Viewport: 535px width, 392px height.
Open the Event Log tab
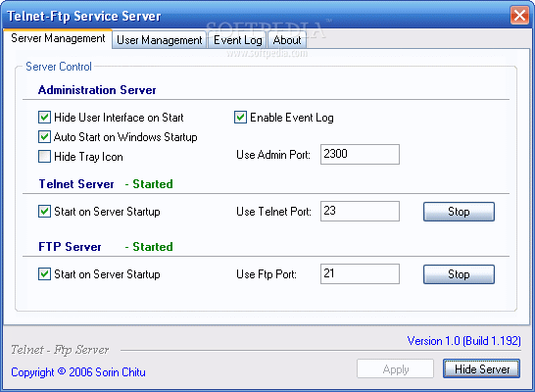pyautogui.click(x=237, y=40)
